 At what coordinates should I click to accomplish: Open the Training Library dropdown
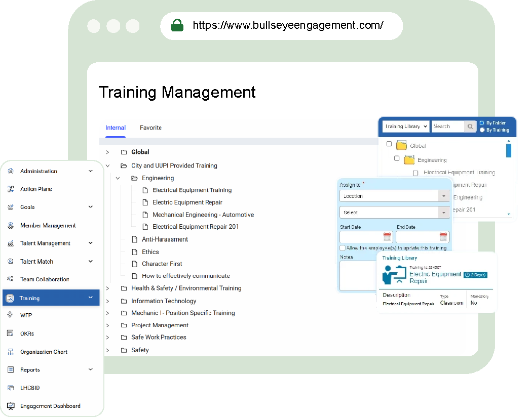pyautogui.click(x=406, y=127)
